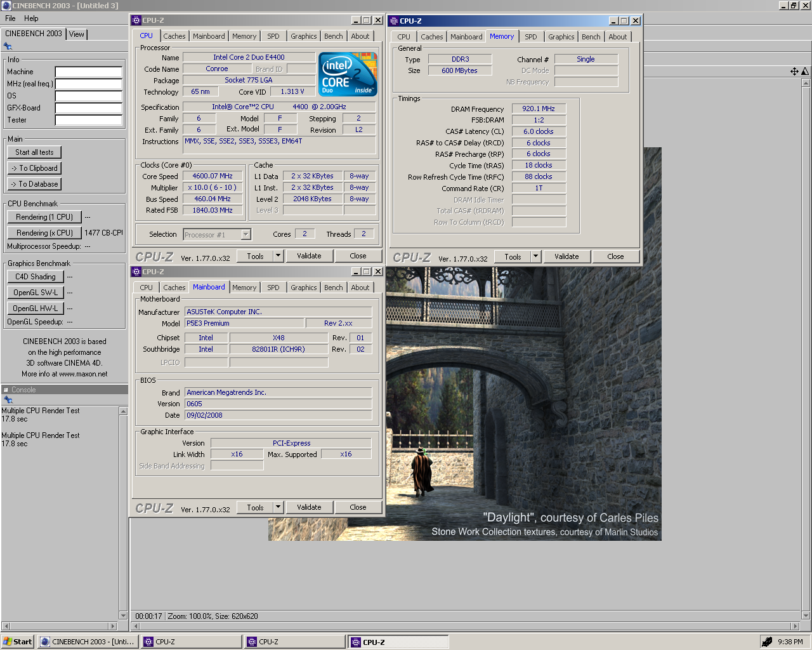Click Validate in CPU-Z Mainboard window
Viewport: 812px width, 650px height.
click(309, 507)
